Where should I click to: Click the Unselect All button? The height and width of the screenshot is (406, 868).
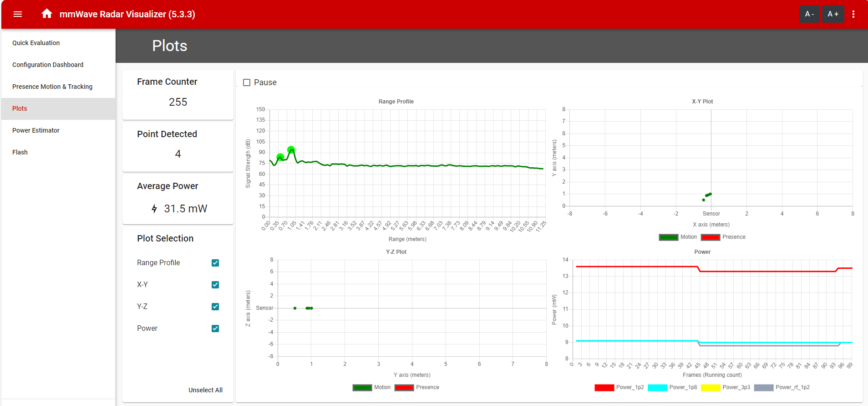tap(205, 390)
